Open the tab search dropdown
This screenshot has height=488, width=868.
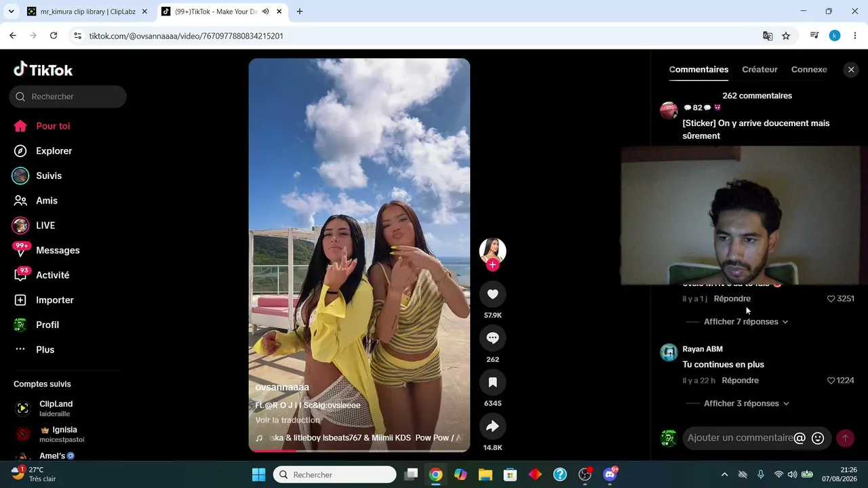(11, 12)
